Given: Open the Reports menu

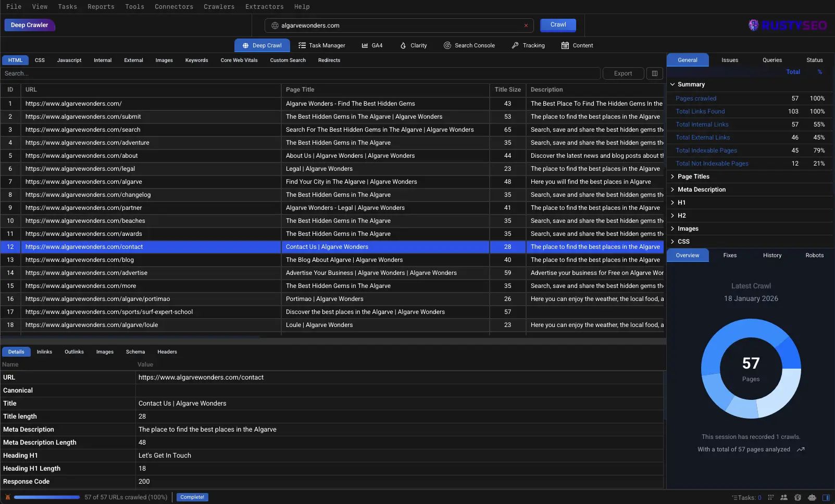Looking at the screenshot, I should (x=101, y=7).
